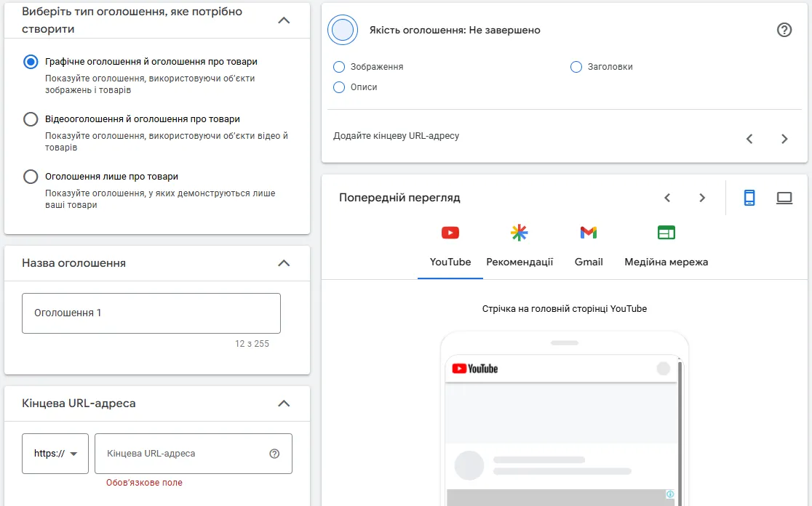Select Оголошення лише про товари option
The height and width of the screenshot is (506, 812).
31,177
